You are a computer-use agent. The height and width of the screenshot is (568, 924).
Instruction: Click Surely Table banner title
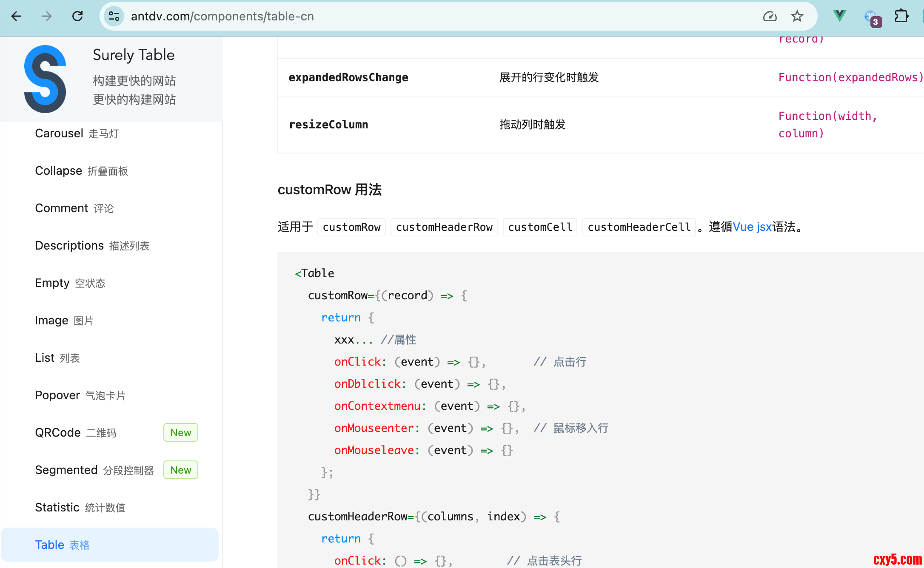pos(134,55)
